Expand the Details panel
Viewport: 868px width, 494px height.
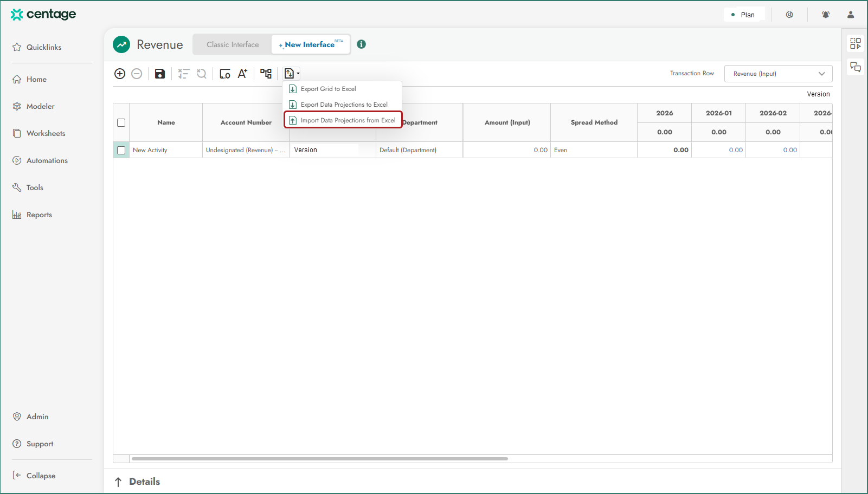click(x=144, y=482)
